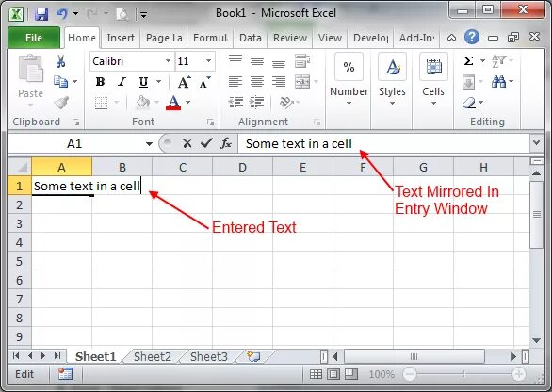Viewport: 552px width, 392px height.
Task: Click Insert Worksheet tab button
Action: pyautogui.click(x=253, y=356)
